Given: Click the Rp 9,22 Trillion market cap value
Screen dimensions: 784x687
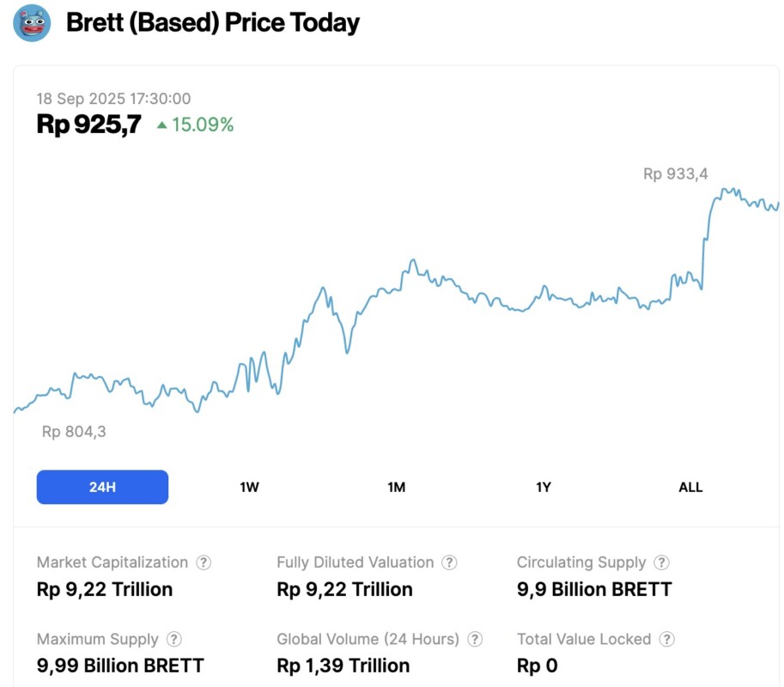Looking at the screenshot, I should click(105, 589).
